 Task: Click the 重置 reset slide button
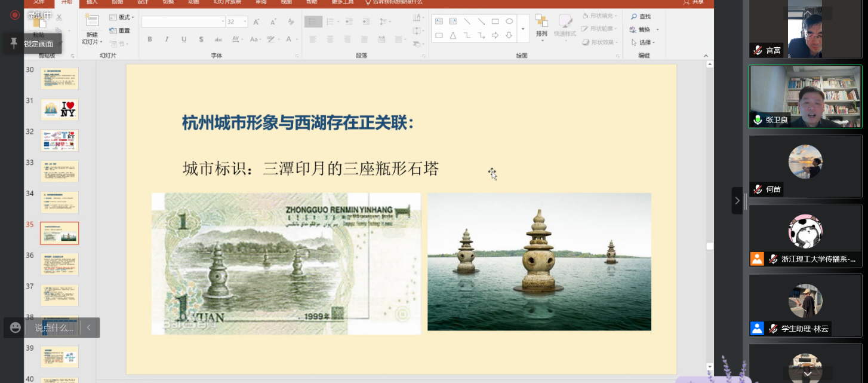120,30
